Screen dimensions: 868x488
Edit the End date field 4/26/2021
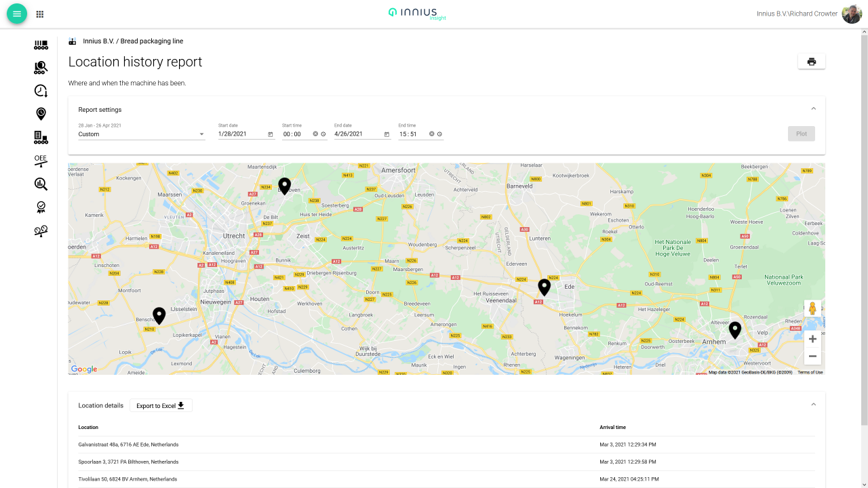coord(358,134)
